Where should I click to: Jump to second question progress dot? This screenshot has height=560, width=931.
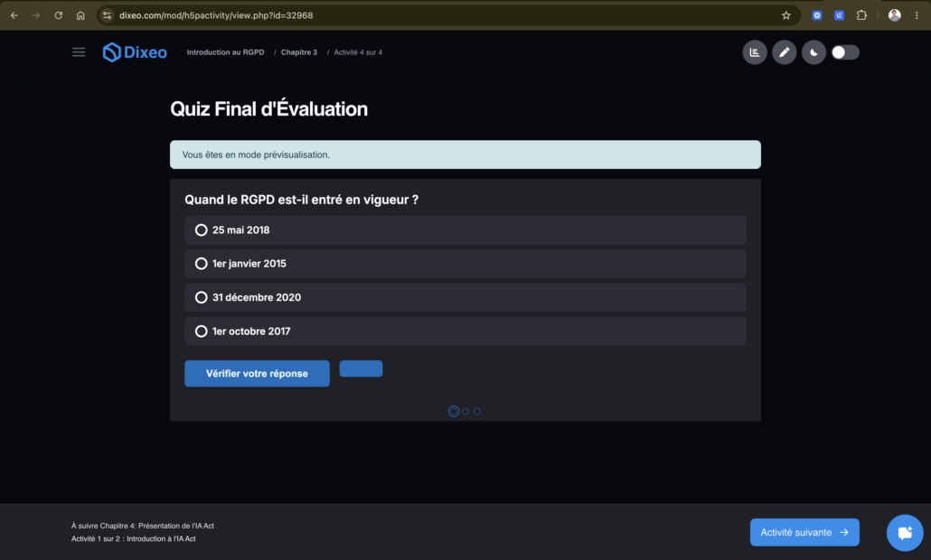pyautogui.click(x=465, y=411)
